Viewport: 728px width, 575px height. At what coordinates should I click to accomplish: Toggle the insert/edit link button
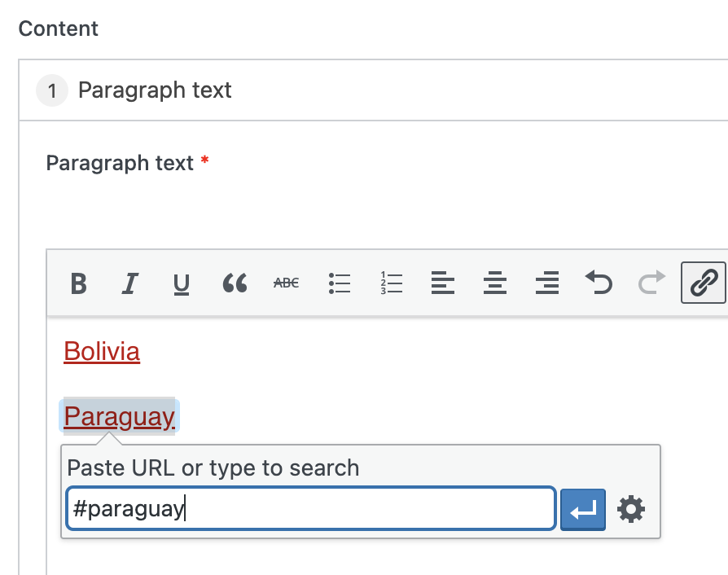pos(703,283)
